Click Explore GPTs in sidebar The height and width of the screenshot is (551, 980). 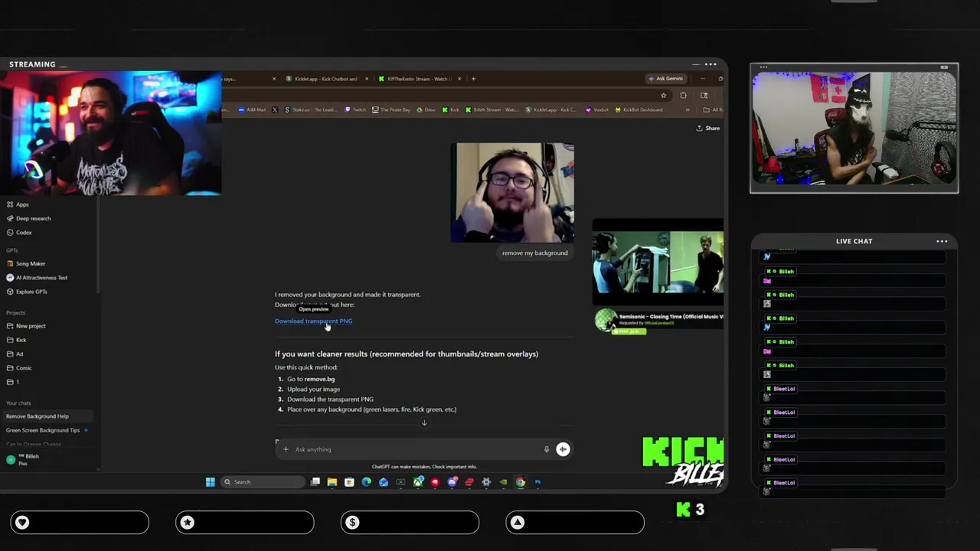click(27, 291)
